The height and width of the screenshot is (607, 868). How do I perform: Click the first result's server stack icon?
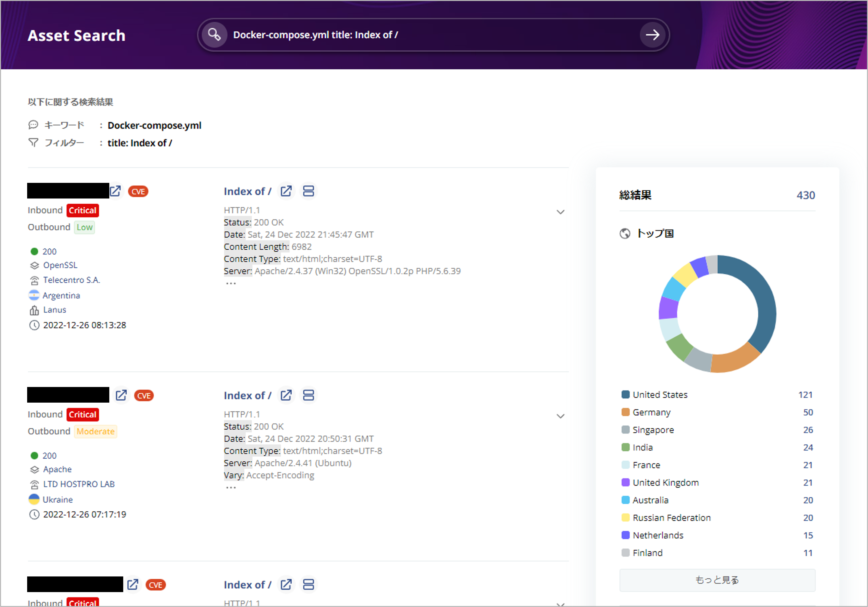[x=309, y=191]
